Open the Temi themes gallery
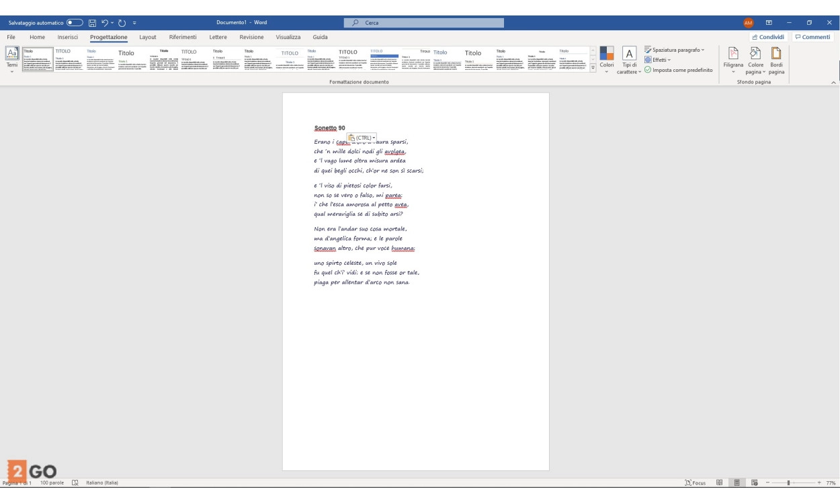Screen dimensions: 840x504 (12, 58)
